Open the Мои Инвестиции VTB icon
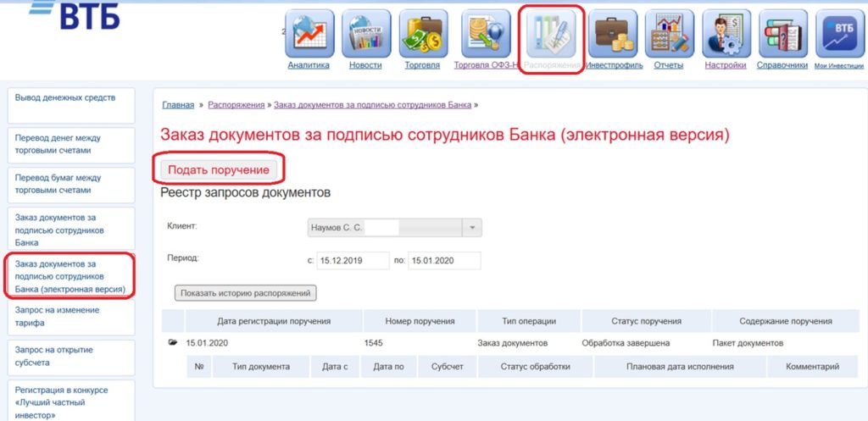Image resolution: width=868 pixels, height=421 pixels. click(x=840, y=33)
